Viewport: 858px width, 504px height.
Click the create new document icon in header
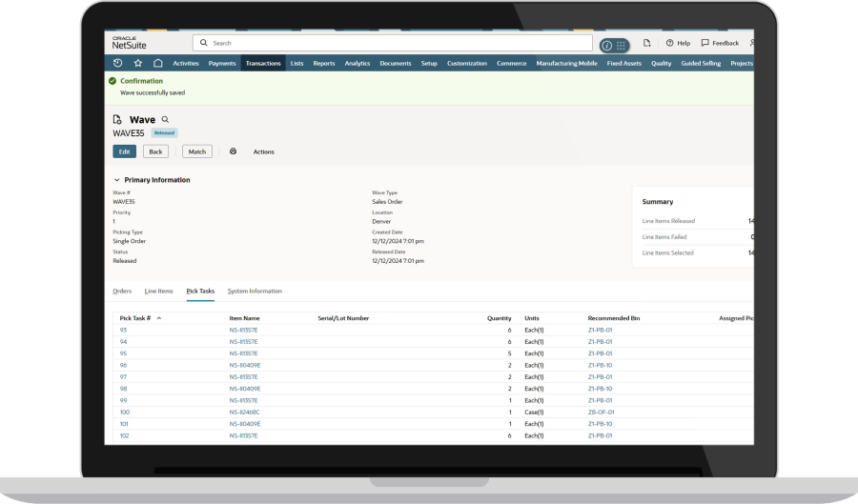pos(646,43)
